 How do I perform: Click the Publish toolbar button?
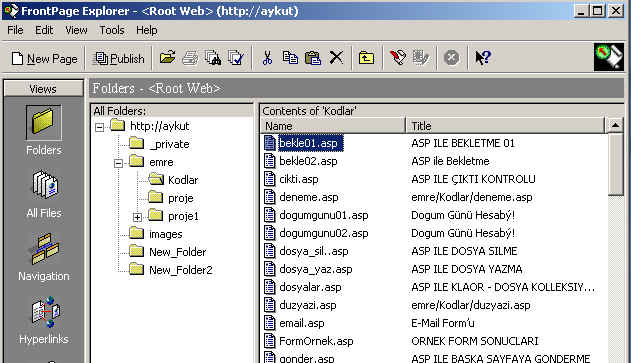tap(119, 59)
